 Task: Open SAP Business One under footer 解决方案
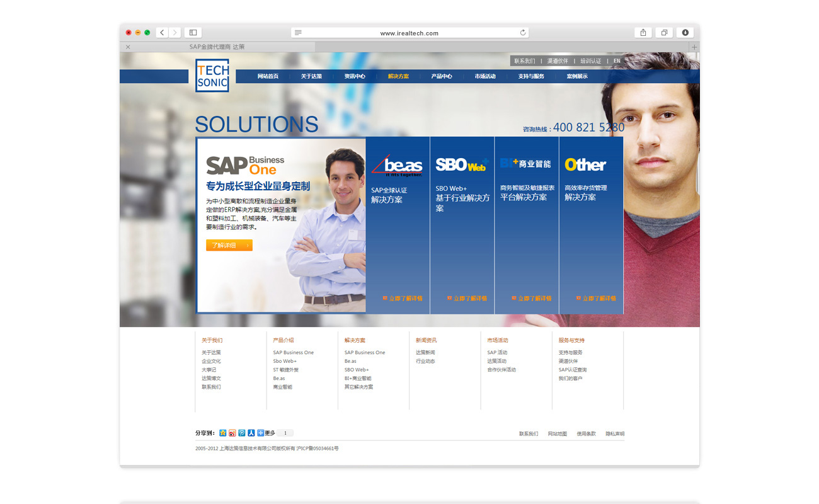click(x=365, y=352)
